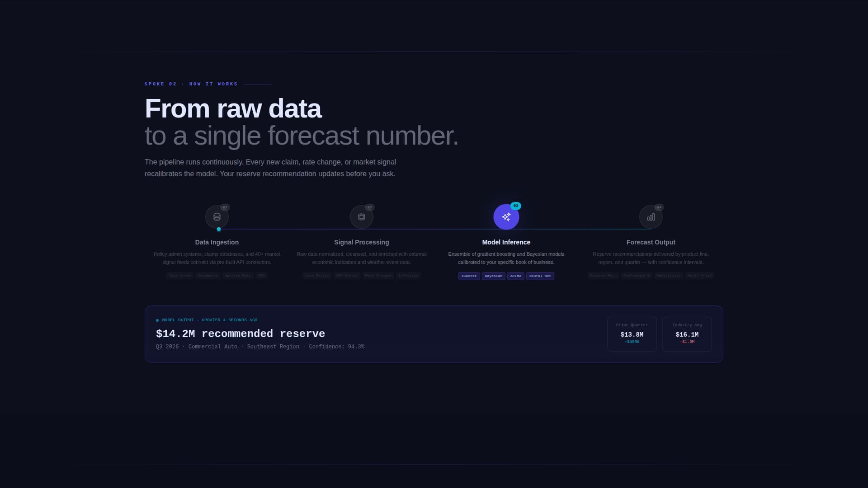Enable the Bayesian model tag
This screenshot has width=868, height=488.
pos(493,276)
